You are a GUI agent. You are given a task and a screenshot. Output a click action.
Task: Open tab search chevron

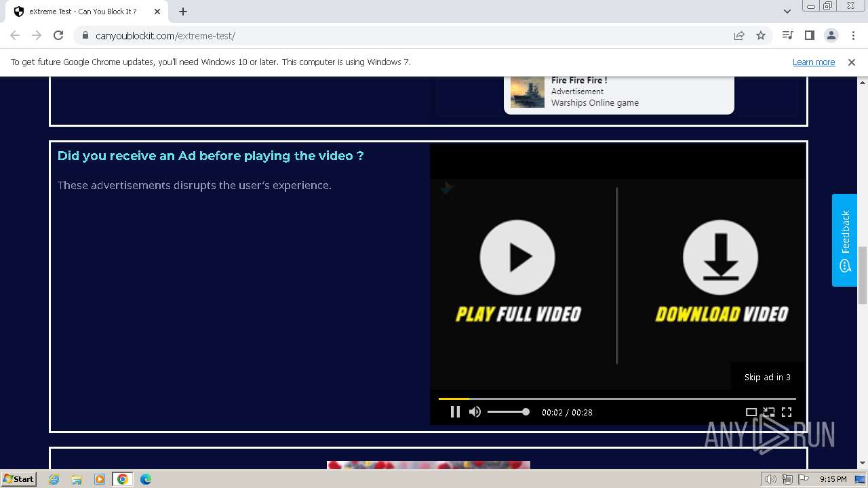tap(787, 12)
